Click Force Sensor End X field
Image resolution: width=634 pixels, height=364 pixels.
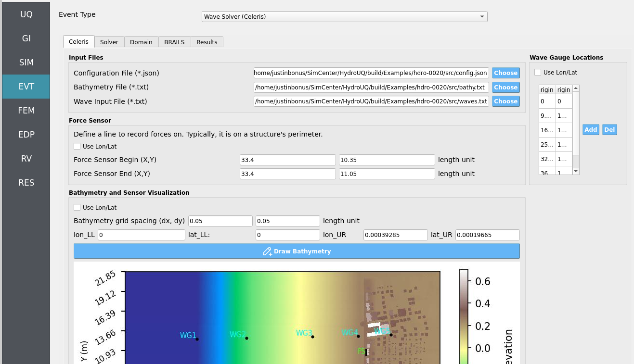(x=287, y=174)
